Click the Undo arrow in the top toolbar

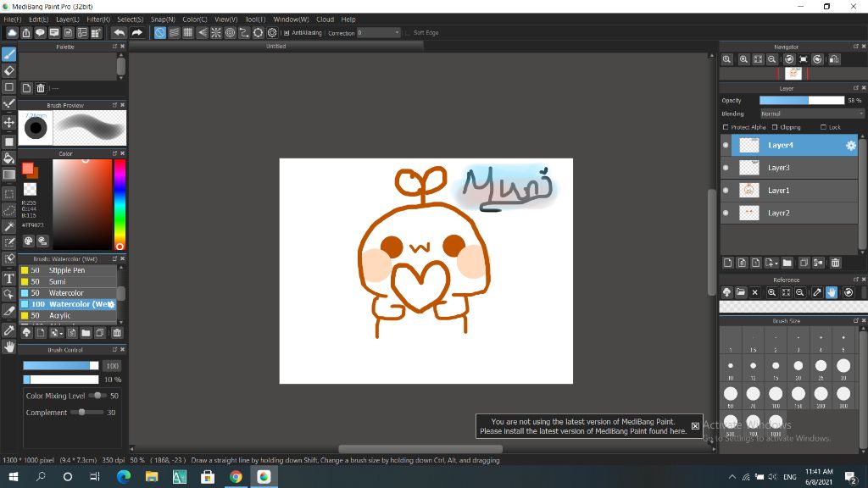pyautogui.click(x=119, y=33)
